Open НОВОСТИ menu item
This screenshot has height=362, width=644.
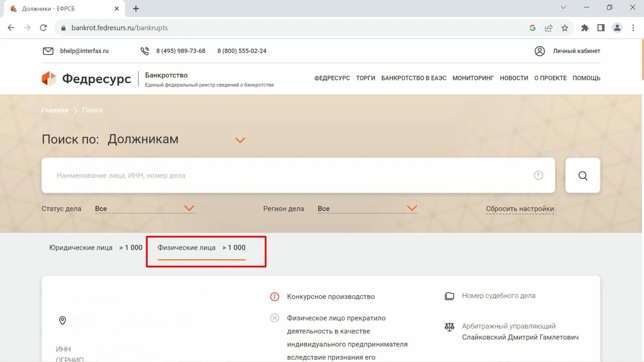514,78
